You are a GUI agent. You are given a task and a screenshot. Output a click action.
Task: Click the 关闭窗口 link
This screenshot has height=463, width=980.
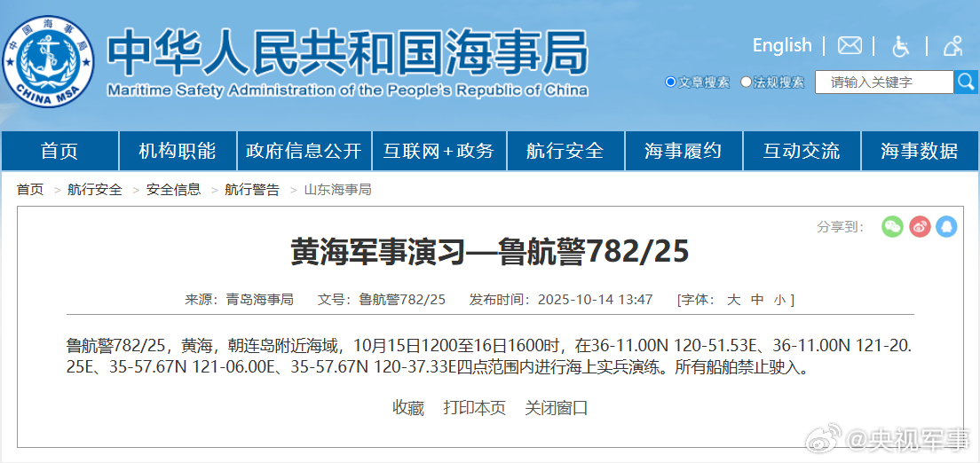coord(557,408)
